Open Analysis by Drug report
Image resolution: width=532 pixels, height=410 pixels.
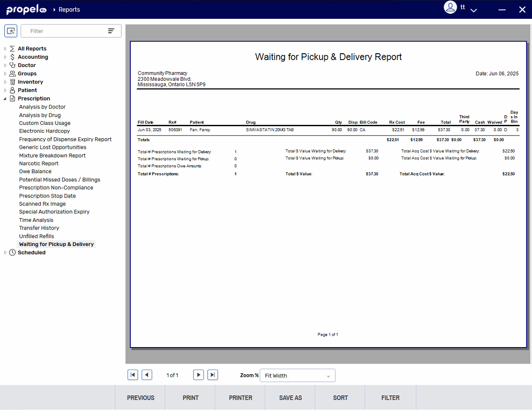pyautogui.click(x=40, y=115)
